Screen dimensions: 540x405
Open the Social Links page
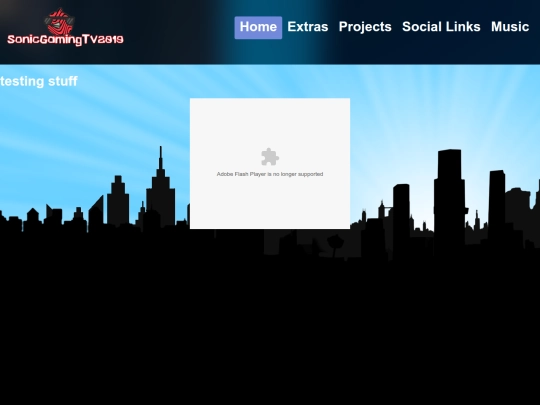tap(441, 27)
